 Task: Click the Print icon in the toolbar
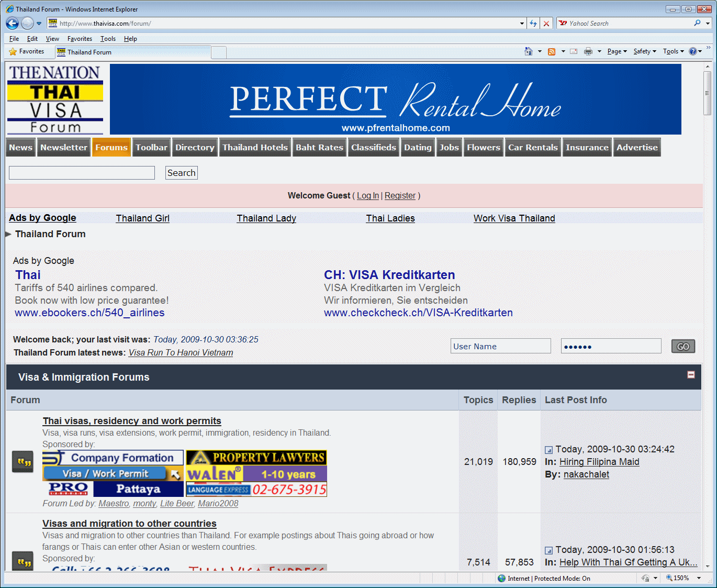point(588,51)
